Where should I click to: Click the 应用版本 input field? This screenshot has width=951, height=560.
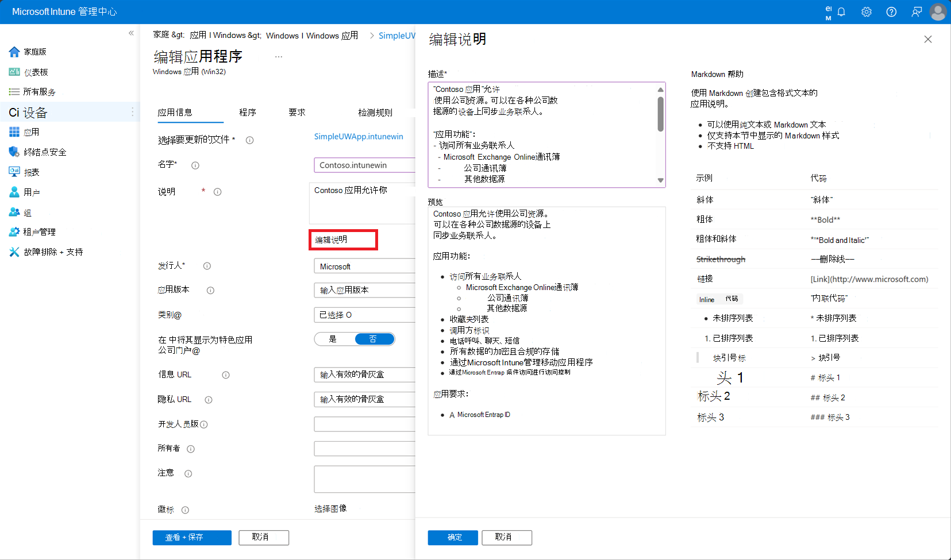[364, 290]
